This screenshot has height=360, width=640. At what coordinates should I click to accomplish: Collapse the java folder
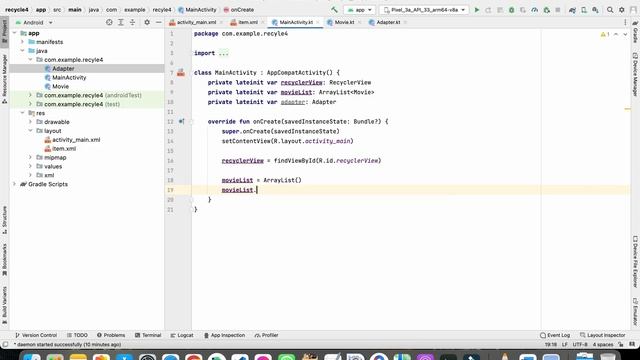click(22, 51)
